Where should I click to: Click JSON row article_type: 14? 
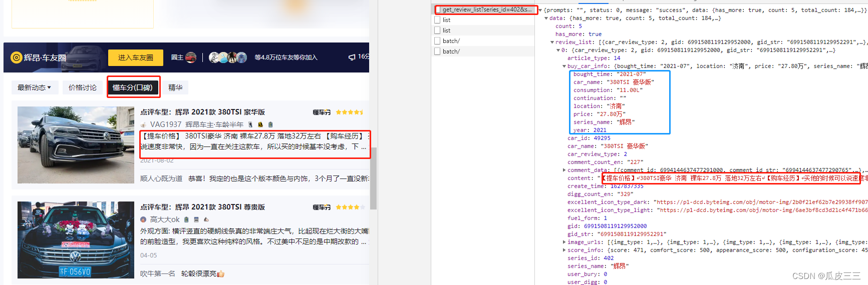click(x=594, y=58)
